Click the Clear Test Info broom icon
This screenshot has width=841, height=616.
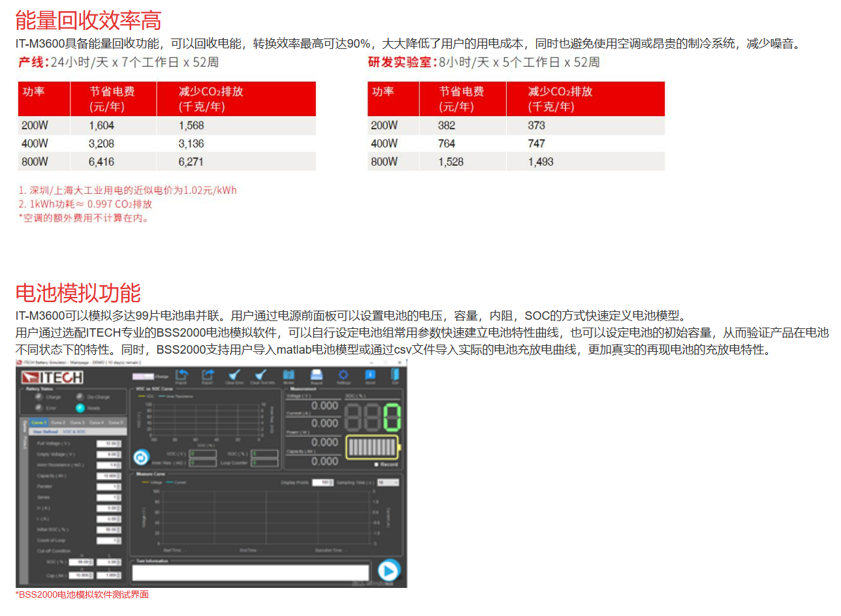click(x=261, y=375)
